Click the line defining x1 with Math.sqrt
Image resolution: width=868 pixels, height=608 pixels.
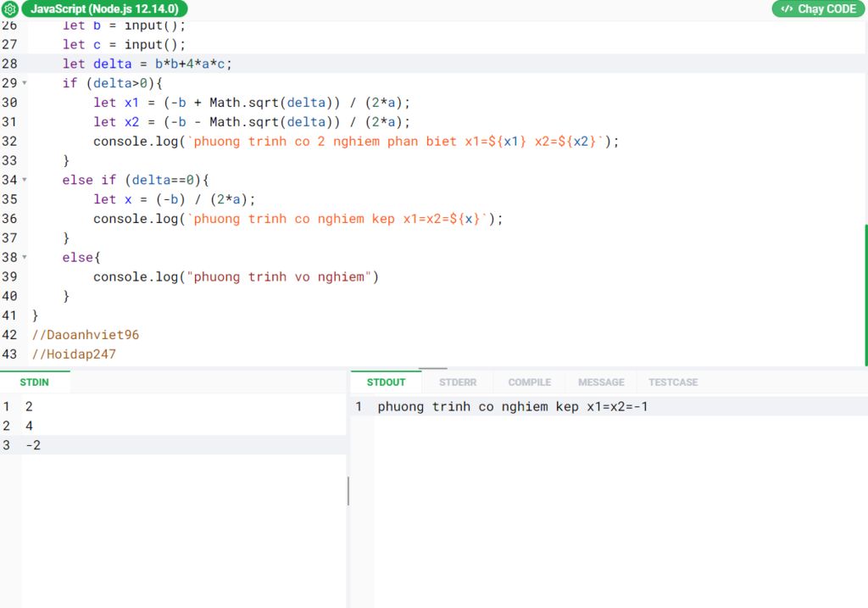coord(252,103)
